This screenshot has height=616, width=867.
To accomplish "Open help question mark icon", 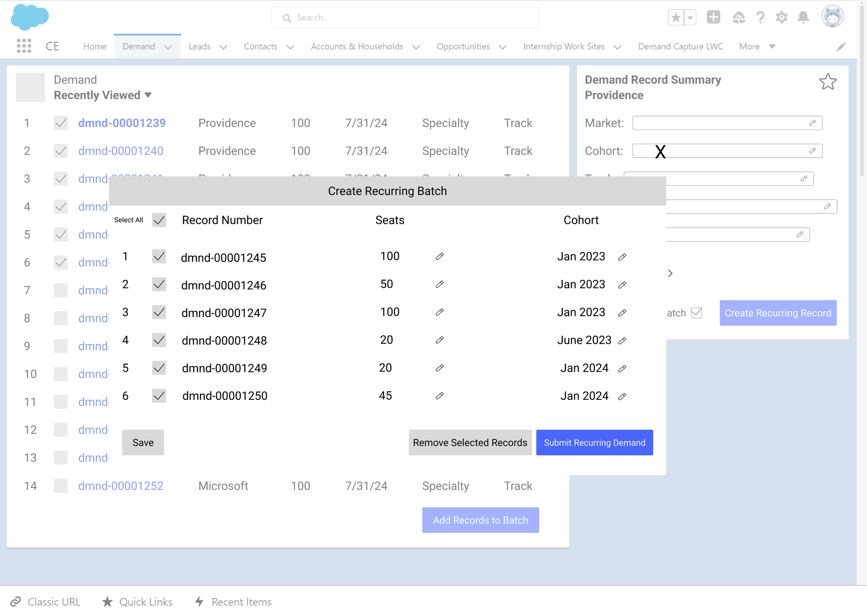I will pos(760,17).
